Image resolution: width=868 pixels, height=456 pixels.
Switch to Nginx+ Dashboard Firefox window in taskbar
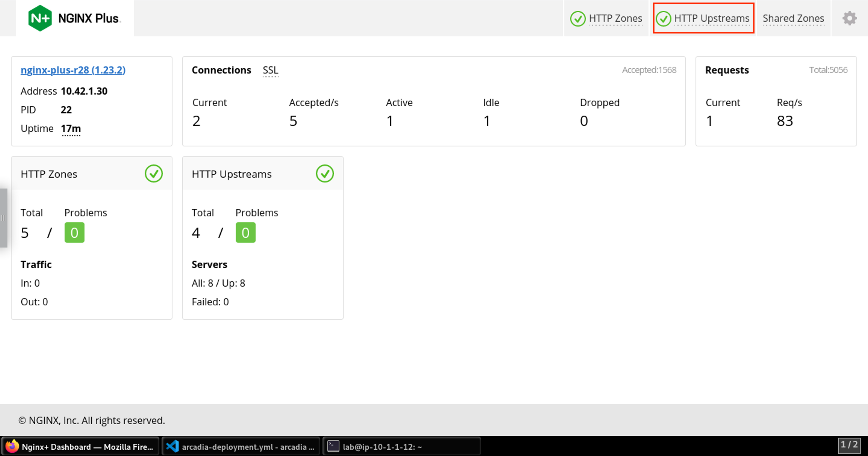[x=80, y=446]
